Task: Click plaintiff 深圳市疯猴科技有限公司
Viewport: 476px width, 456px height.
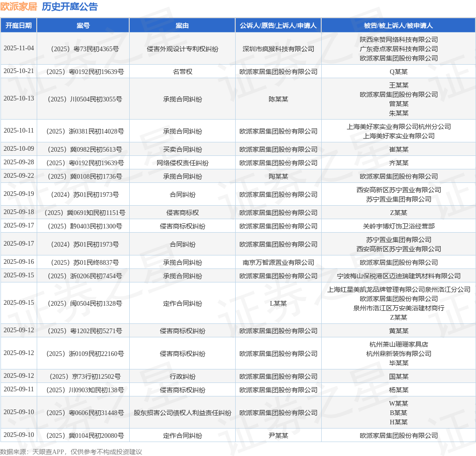Action: pyautogui.click(x=278, y=49)
